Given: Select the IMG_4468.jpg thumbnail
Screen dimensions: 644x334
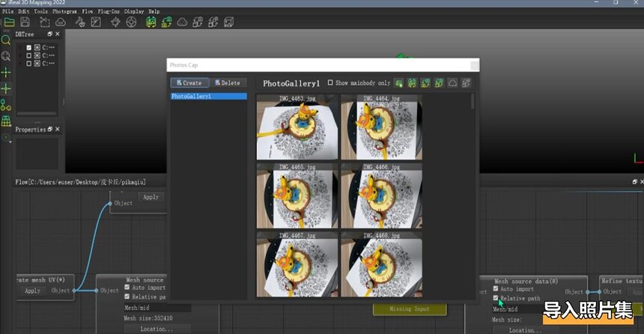Looking at the screenshot, I should [382, 264].
